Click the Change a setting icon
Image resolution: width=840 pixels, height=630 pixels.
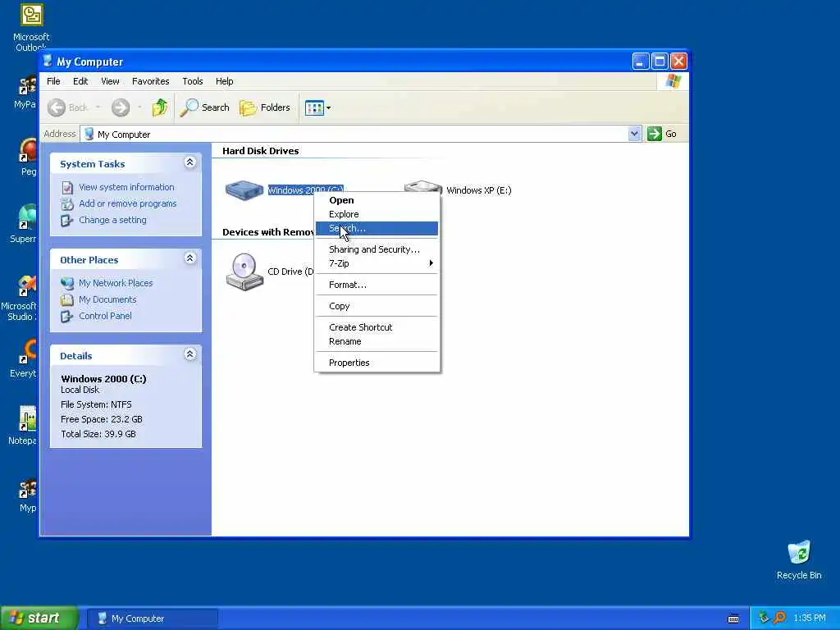pos(67,221)
